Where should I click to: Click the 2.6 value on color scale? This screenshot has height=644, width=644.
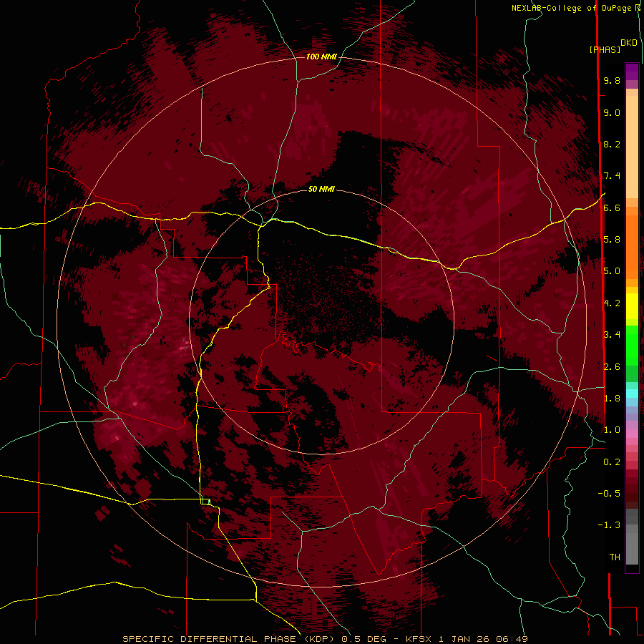tap(612, 367)
